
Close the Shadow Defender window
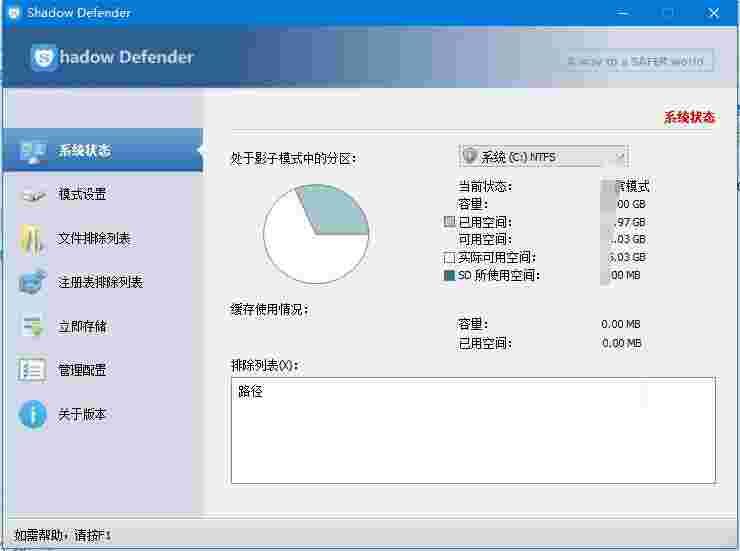[x=713, y=13]
